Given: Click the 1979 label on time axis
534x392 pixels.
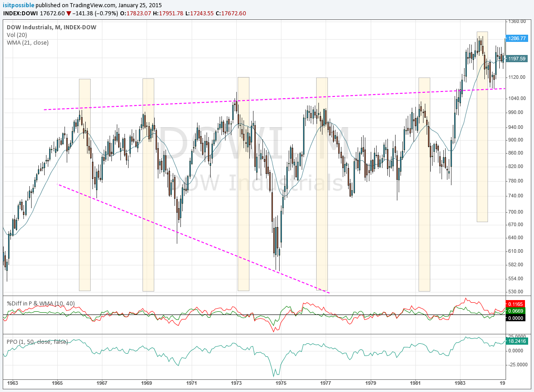Looking at the screenshot, I should tap(371, 383).
